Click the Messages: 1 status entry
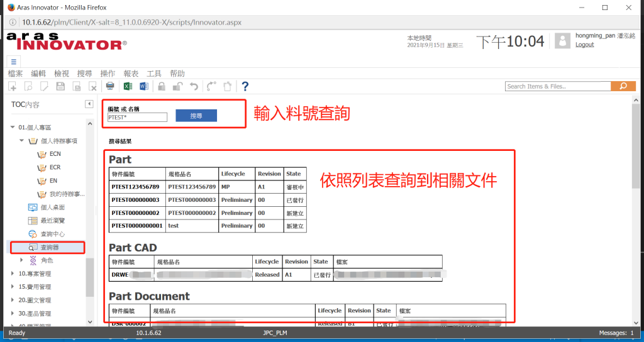 point(616,333)
